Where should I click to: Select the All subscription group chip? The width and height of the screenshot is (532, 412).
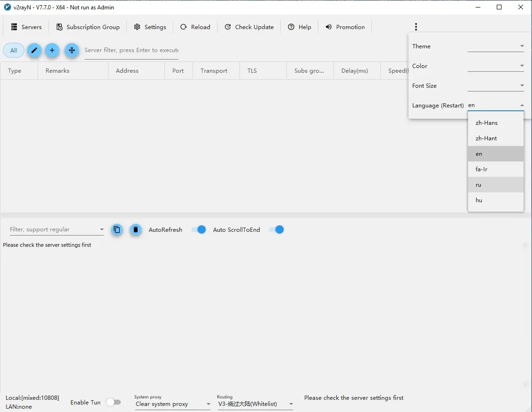click(14, 50)
